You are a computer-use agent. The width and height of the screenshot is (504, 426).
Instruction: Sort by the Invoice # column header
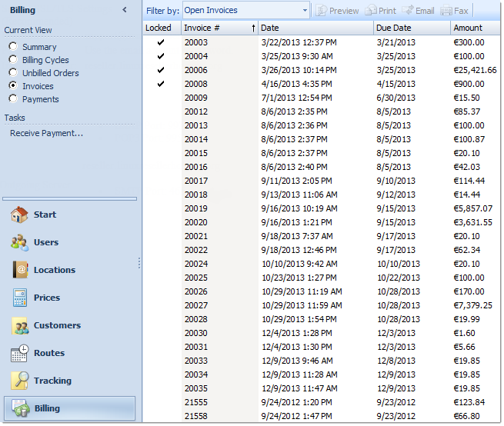tap(219, 28)
